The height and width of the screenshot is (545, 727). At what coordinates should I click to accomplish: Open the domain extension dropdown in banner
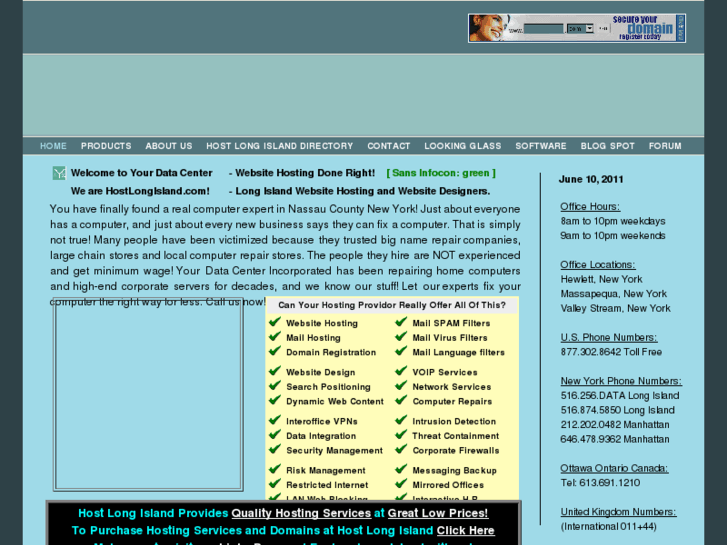580,29
